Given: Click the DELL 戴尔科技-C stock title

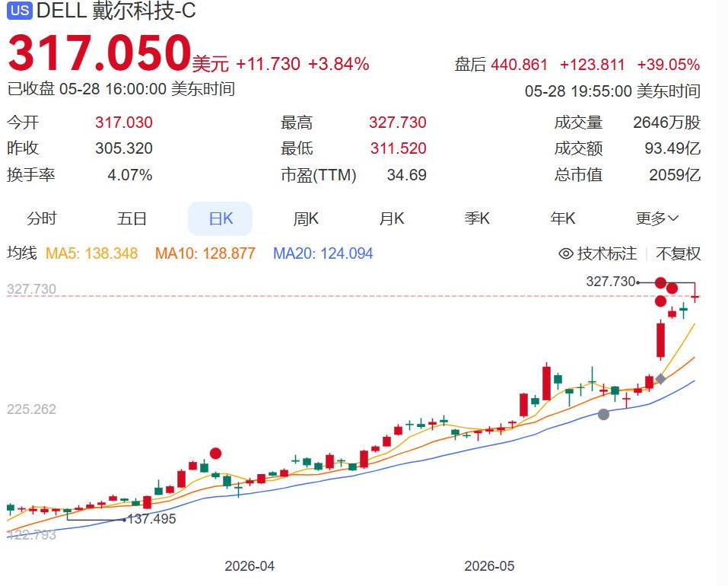Looking at the screenshot, I should (x=116, y=11).
